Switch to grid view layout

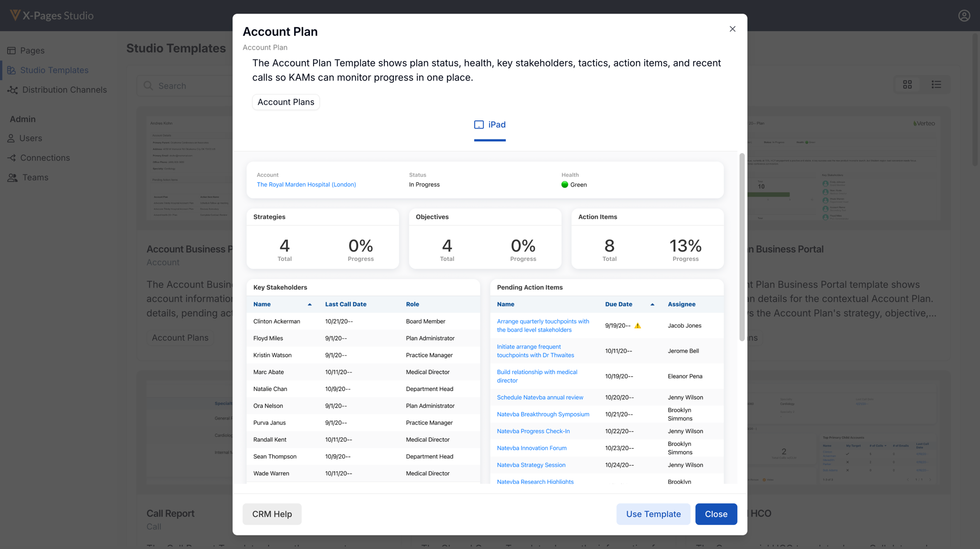907,84
